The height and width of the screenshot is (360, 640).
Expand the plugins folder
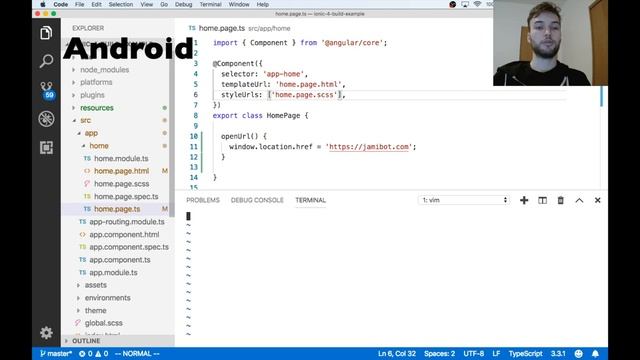pyautogui.click(x=92, y=95)
